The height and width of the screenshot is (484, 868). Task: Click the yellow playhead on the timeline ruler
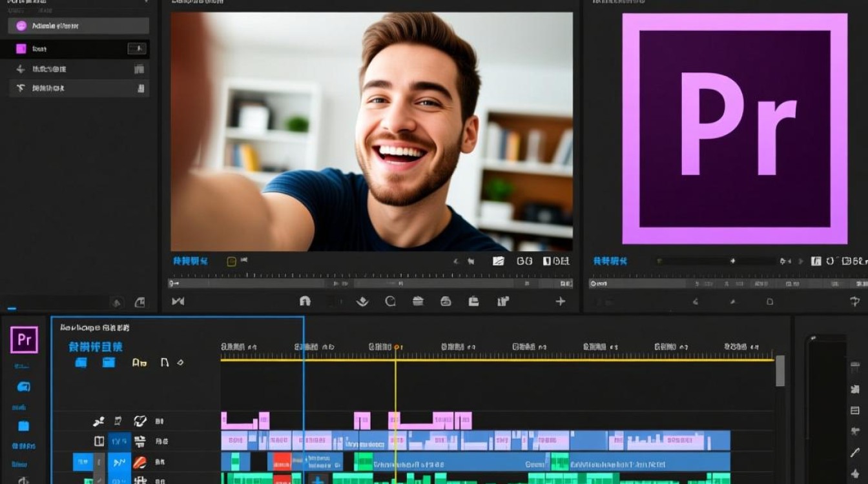(x=395, y=348)
